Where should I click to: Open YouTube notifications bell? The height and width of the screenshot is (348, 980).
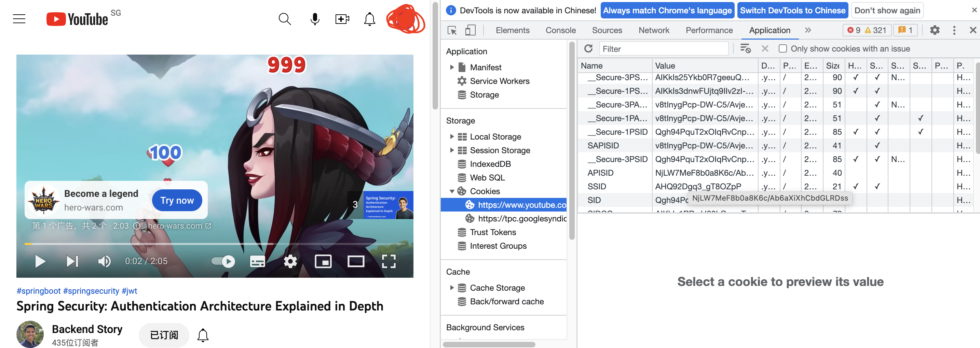point(369,19)
